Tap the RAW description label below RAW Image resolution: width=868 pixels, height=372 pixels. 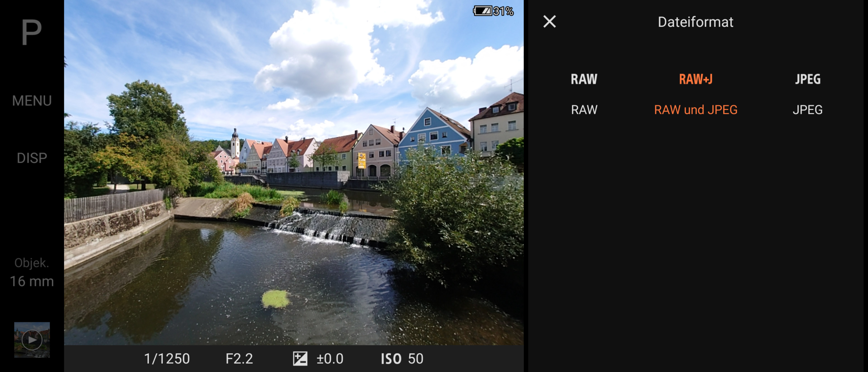coord(584,110)
